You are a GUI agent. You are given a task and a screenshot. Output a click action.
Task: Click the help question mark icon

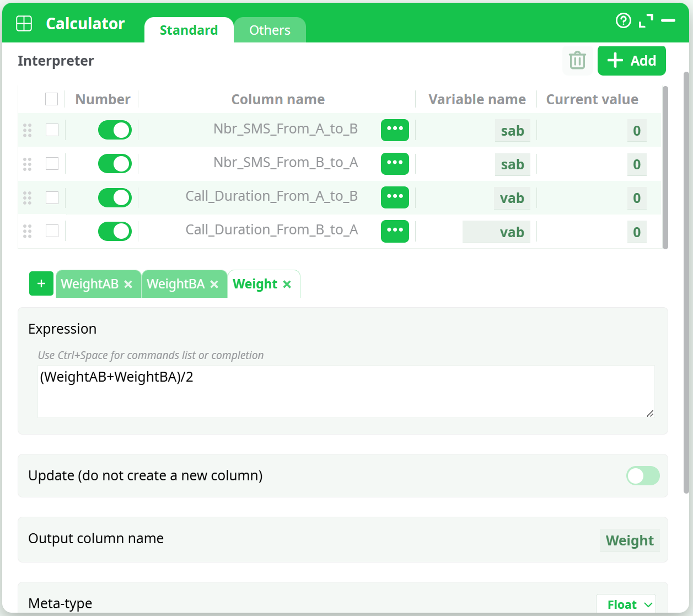point(623,21)
